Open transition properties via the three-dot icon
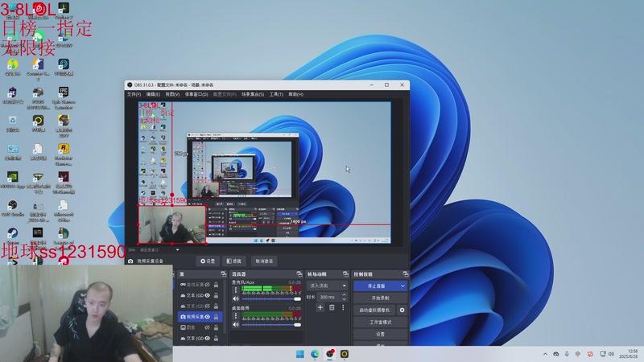 click(343, 307)
